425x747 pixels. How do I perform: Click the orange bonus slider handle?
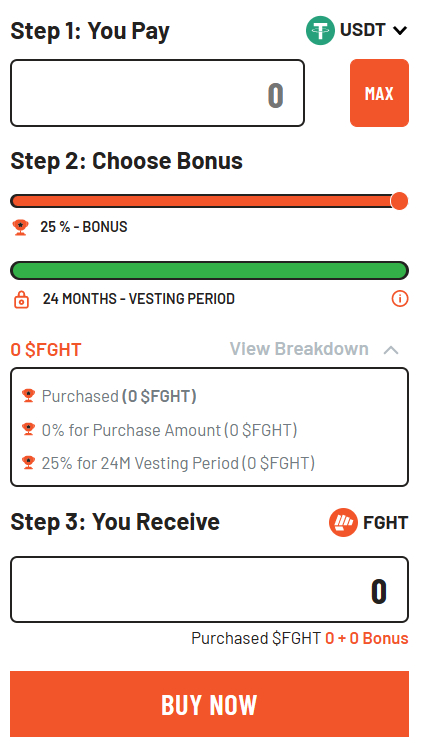(399, 201)
